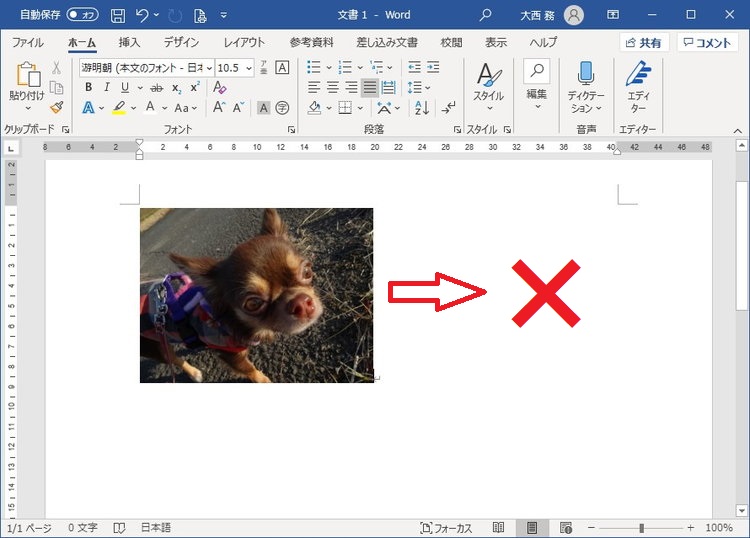Click the Editor (エディター) icon
Screen dimensions: 750x538
coord(638,86)
